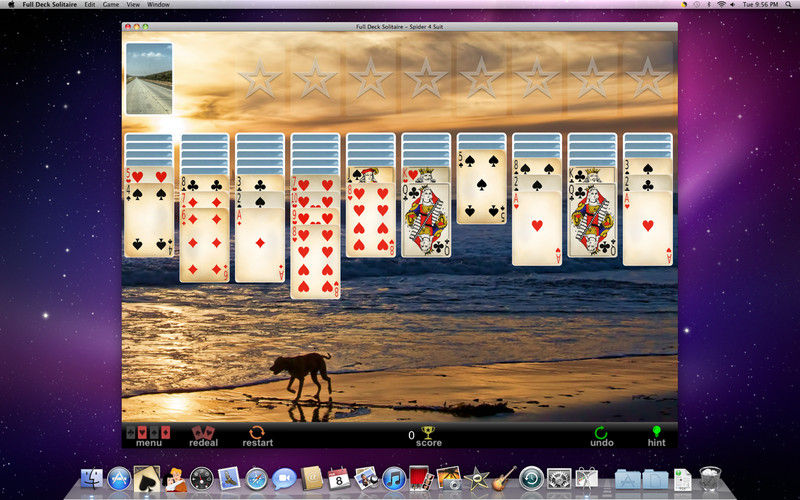
Task: Undo the last move
Action: 601,435
